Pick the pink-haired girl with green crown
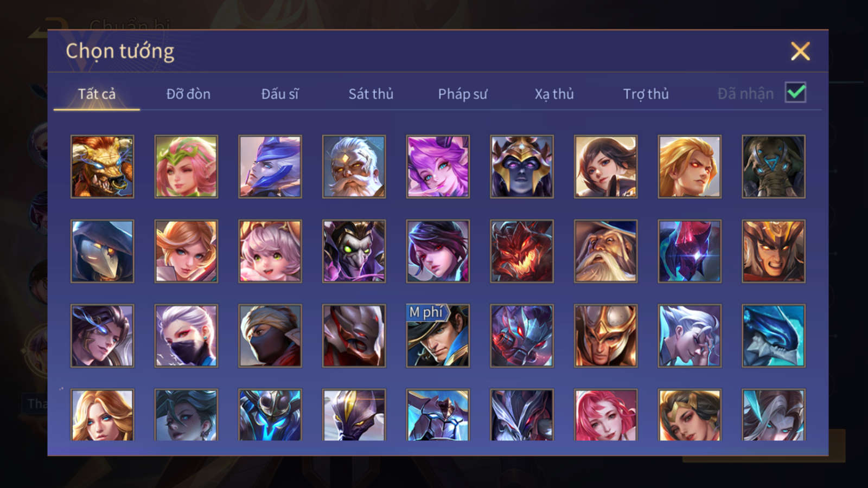The width and height of the screenshot is (868, 488). tap(186, 166)
